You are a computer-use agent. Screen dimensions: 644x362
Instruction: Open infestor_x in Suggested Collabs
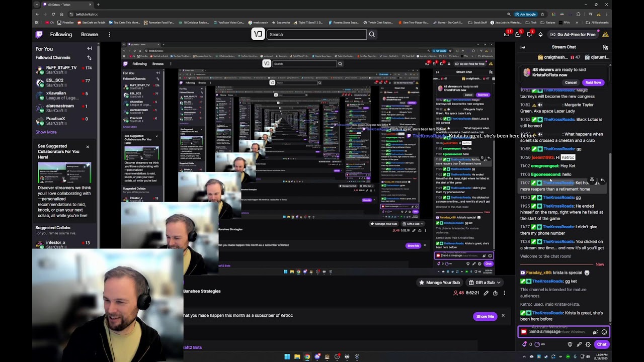tap(64, 244)
